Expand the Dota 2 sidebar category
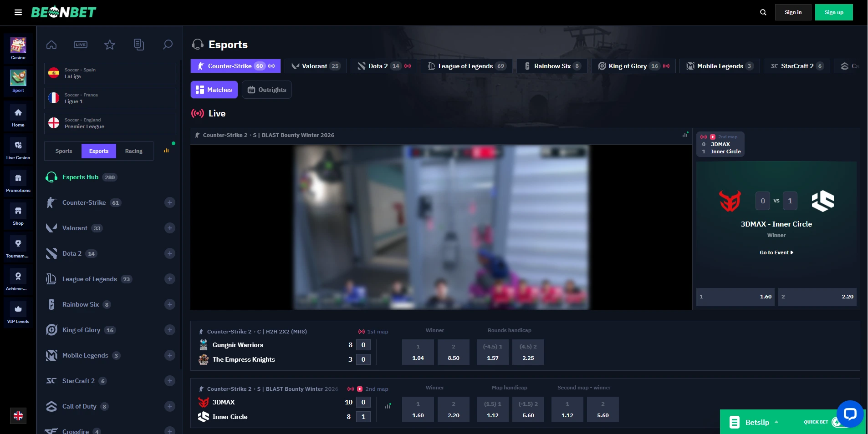868x434 pixels. [170, 253]
